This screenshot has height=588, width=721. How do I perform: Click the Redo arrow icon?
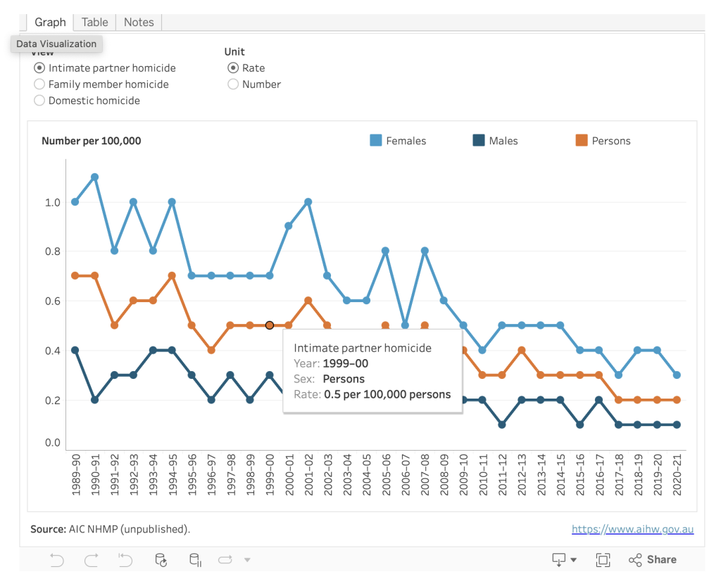click(92, 560)
